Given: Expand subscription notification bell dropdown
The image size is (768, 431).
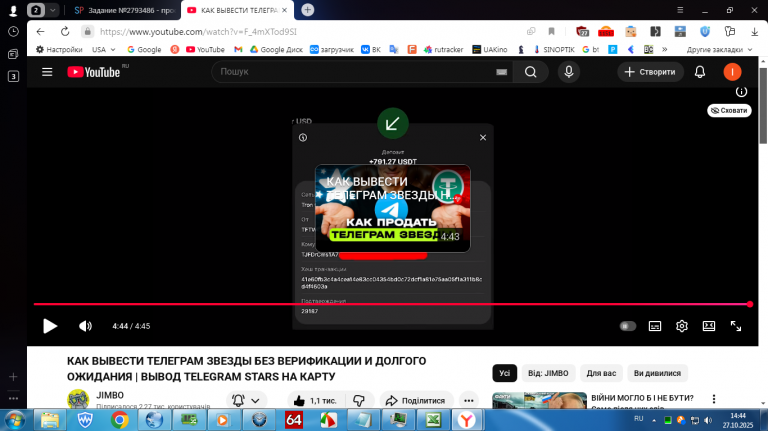Looking at the screenshot, I should point(246,401).
